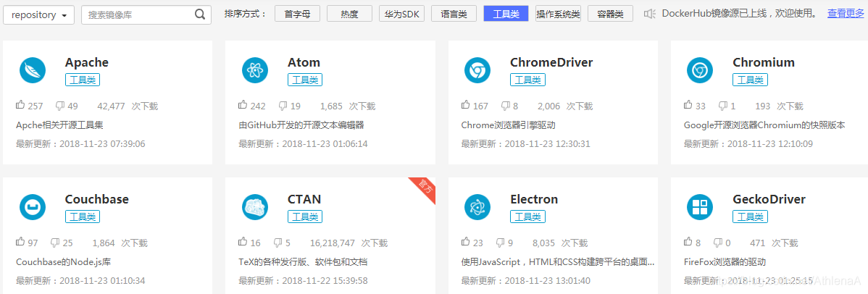Downvote the Couchbase card
868x294 pixels.
click(x=55, y=242)
